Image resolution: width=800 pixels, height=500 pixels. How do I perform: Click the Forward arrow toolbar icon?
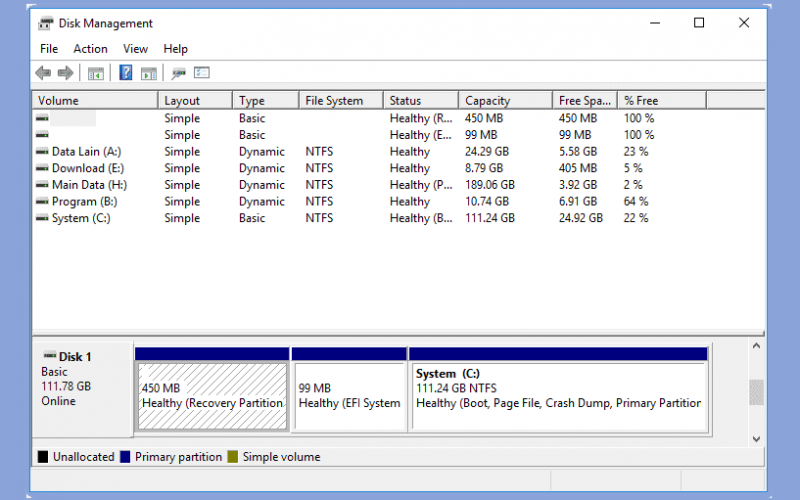(x=65, y=73)
